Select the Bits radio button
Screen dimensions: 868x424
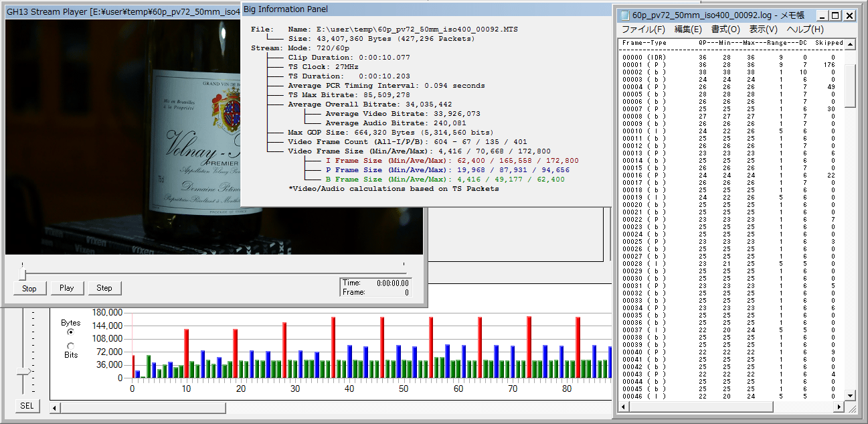[71, 346]
